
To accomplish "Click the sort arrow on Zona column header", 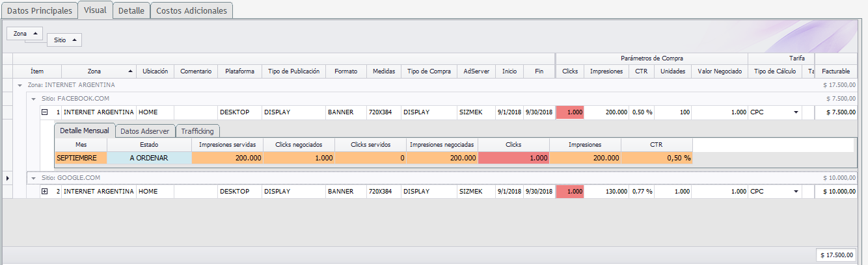I will click(x=131, y=71).
